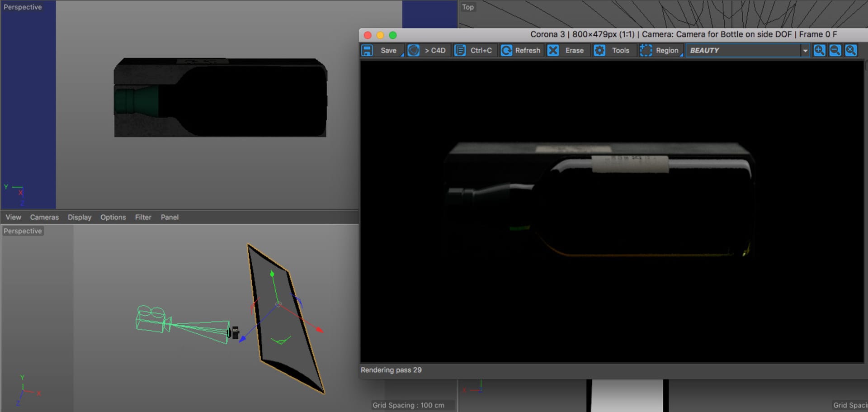The image size is (868, 412).
Task: Click the lower 'Perspective' viewport label
Action: tap(23, 231)
